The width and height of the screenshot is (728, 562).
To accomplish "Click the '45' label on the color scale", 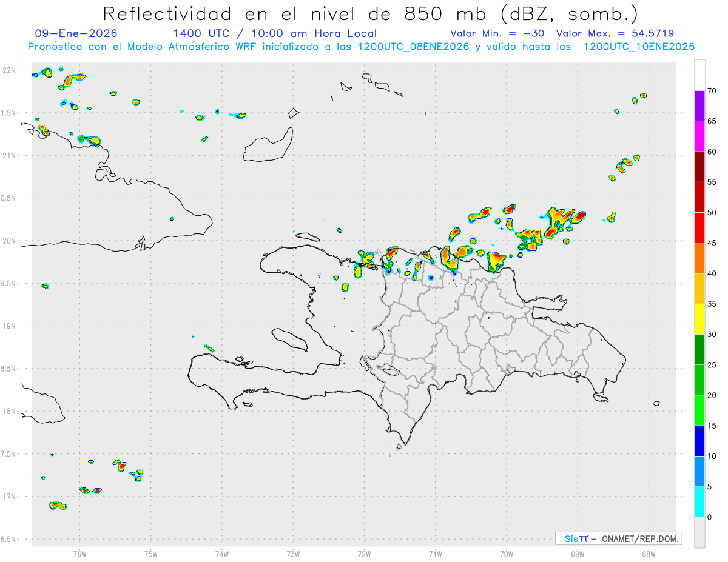I will pyautogui.click(x=712, y=243).
